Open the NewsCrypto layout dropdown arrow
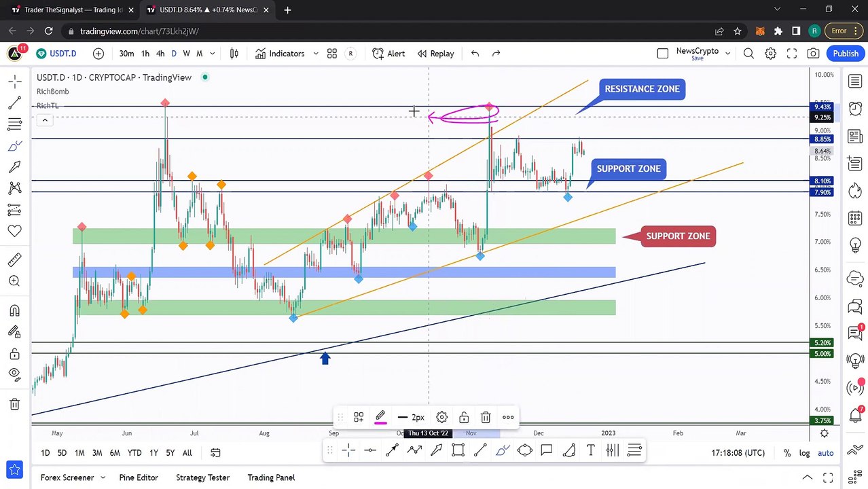Screen dimensions: 868x489 point(727,54)
